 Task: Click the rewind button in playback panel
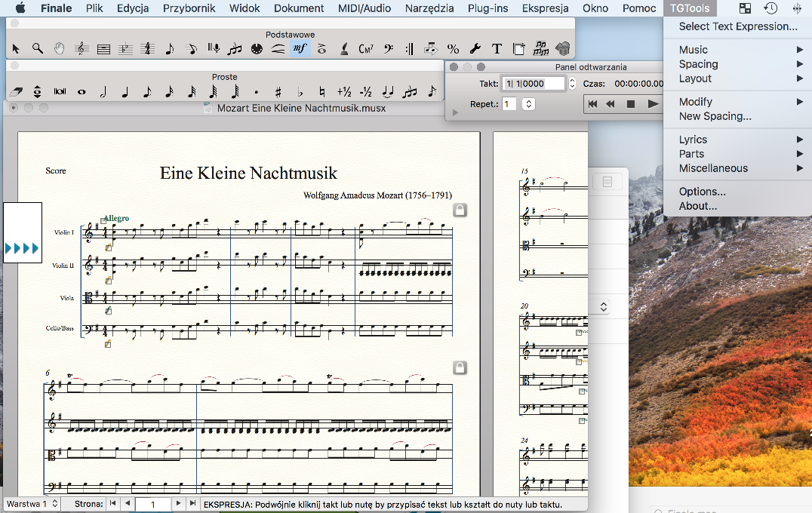[611, 104]
